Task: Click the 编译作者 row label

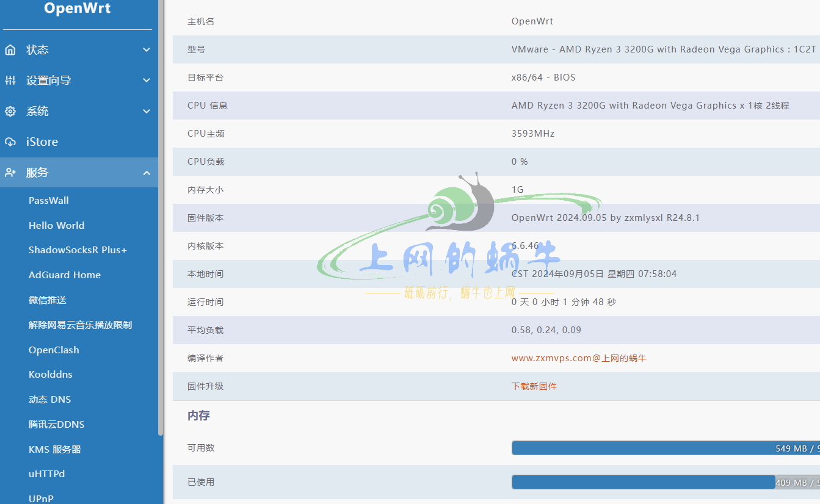Action: 205,358
